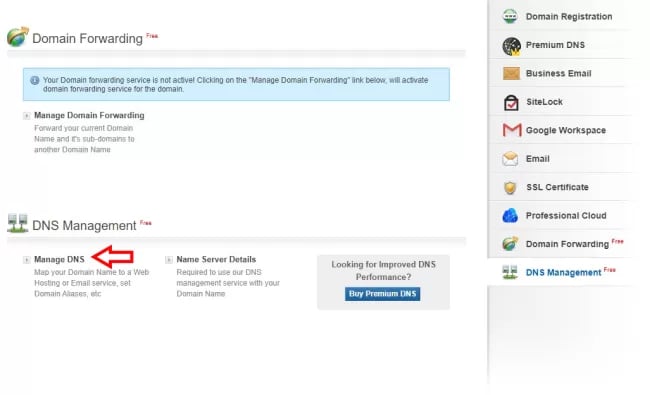Click the info icon in the blue notice
Screen dimensions: 650x395
35,80
